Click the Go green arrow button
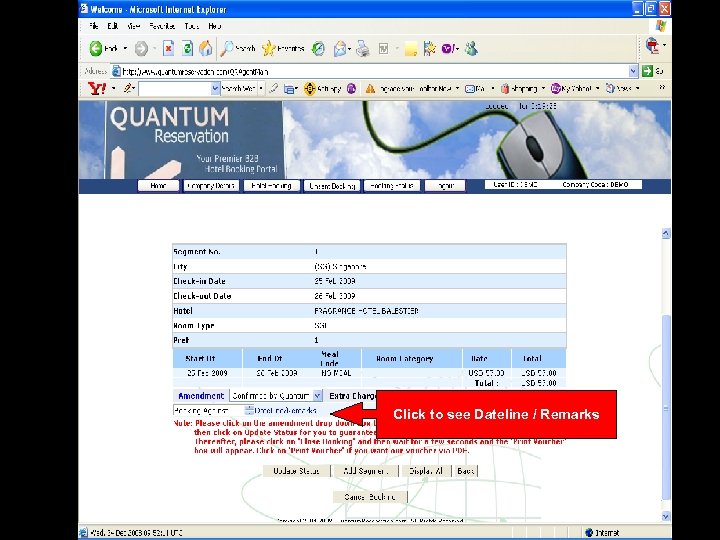The image size is (720, 540). (x=647, y=71)
